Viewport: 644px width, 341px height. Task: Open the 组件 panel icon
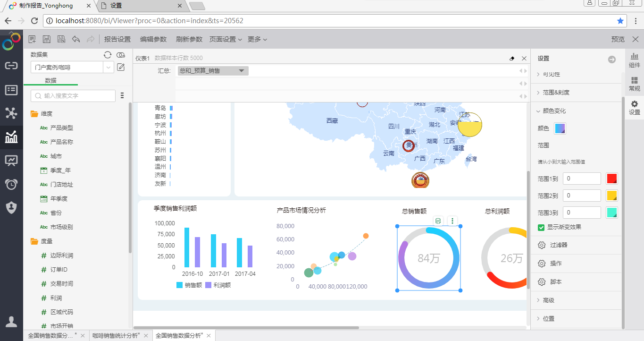click(x=635, y=60)
